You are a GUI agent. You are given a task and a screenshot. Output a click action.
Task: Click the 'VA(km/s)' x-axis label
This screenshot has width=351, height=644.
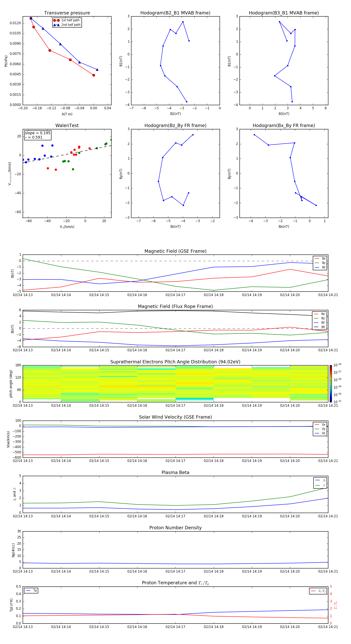coord(67,227)
